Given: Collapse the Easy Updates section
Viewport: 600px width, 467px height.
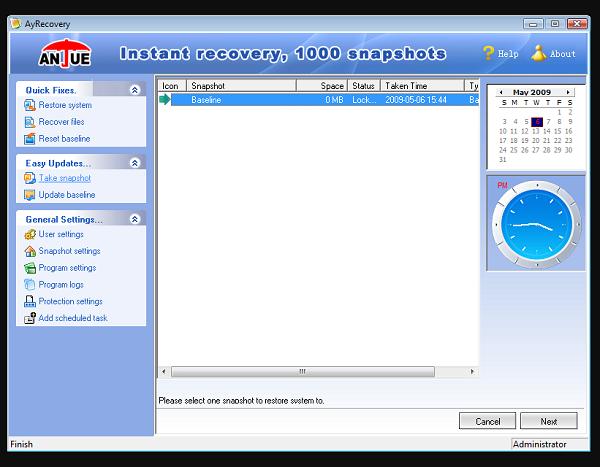Looking at the screenshot, I should [134, 162].
